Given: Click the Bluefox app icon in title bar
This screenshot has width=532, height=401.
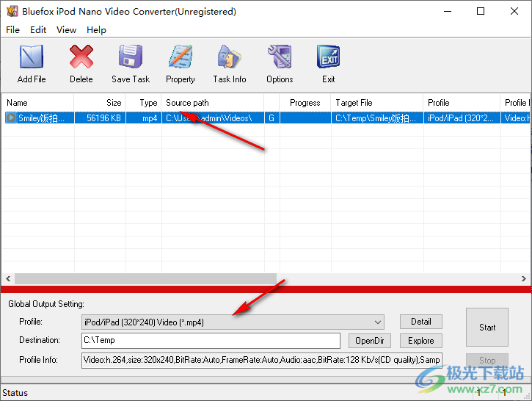Looking at the screenshot, I should click(12, 11).
